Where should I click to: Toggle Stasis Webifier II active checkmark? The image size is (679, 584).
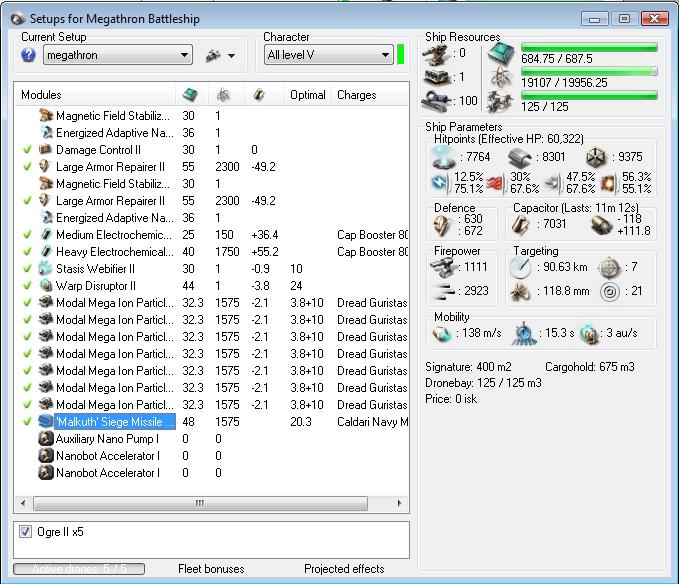(x=27, y=269)
